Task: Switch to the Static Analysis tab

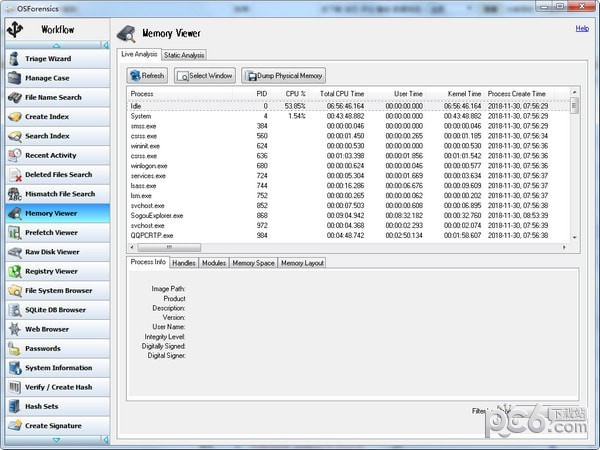Action: click(x=184, y=55)
